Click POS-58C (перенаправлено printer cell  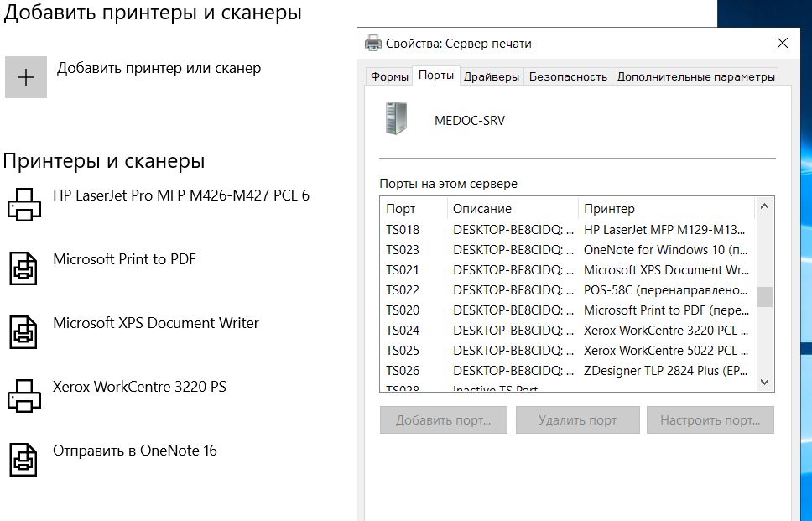665,290
